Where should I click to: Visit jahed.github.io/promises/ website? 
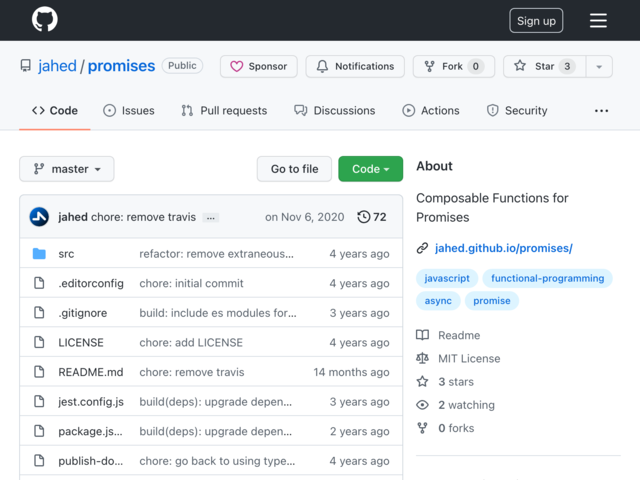click(504, 248)
